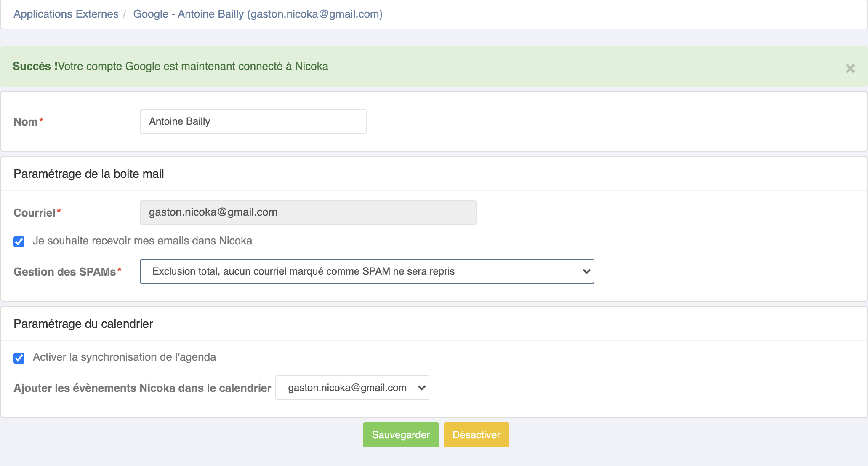
Task: Open the calendar selection dropdown
Action: pos(352,388)
